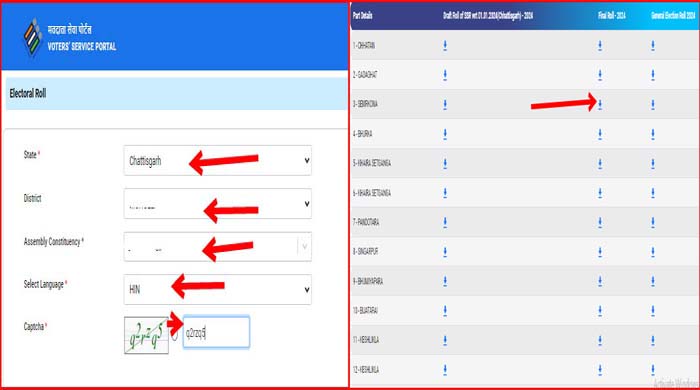Download General Election Roll for part 9
This screenshot has height=390, width=700.
coord(653,281)
